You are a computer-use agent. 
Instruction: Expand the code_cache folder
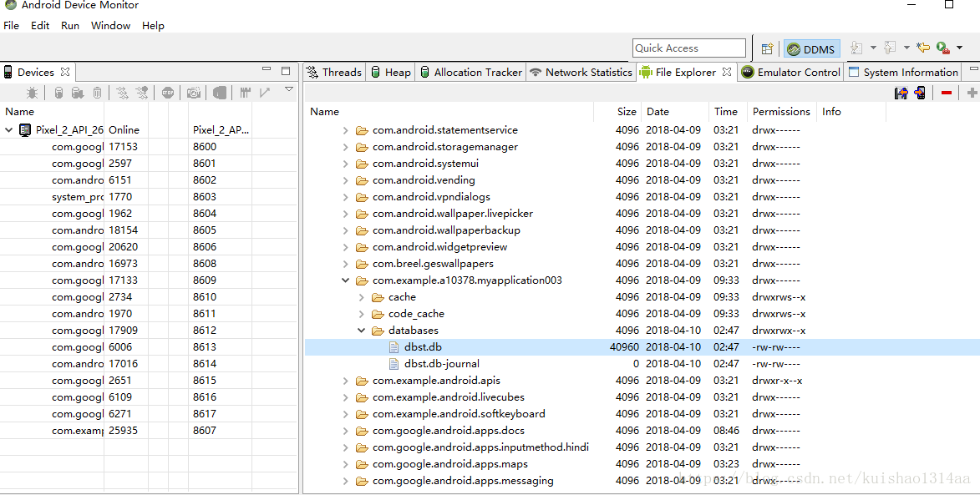tap(361, 314)
